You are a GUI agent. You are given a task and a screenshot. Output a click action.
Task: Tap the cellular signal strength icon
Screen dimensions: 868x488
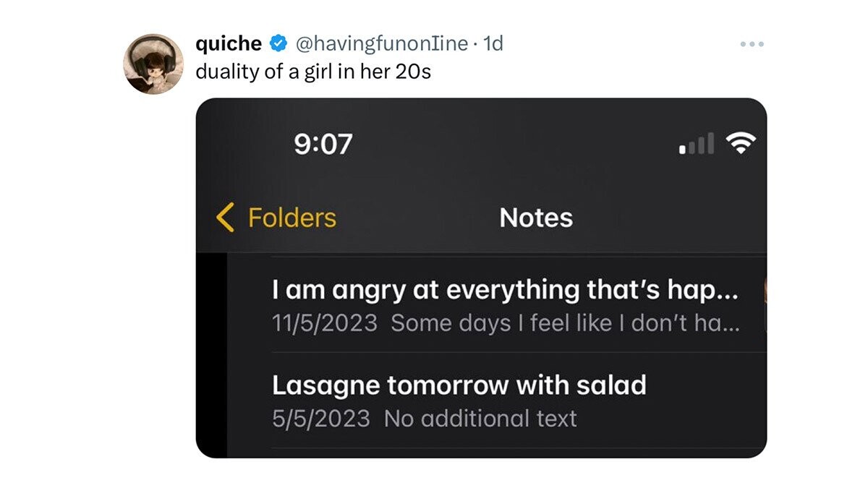point(697,143)
